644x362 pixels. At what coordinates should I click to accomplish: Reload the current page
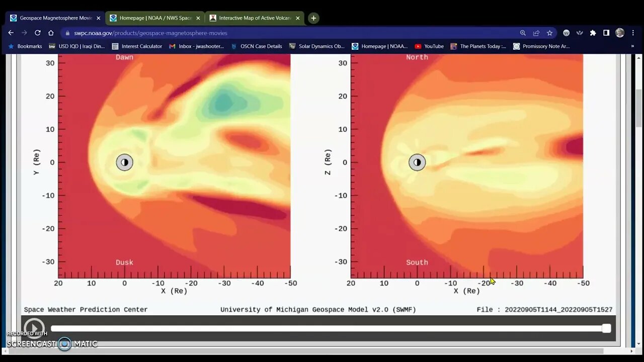(x=37, y=33)
